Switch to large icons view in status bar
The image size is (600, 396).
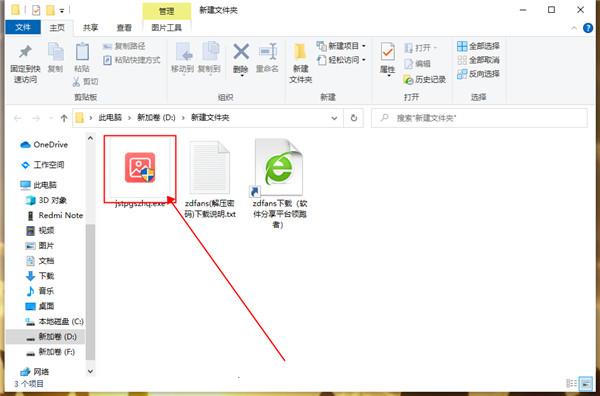coord(585,383)
